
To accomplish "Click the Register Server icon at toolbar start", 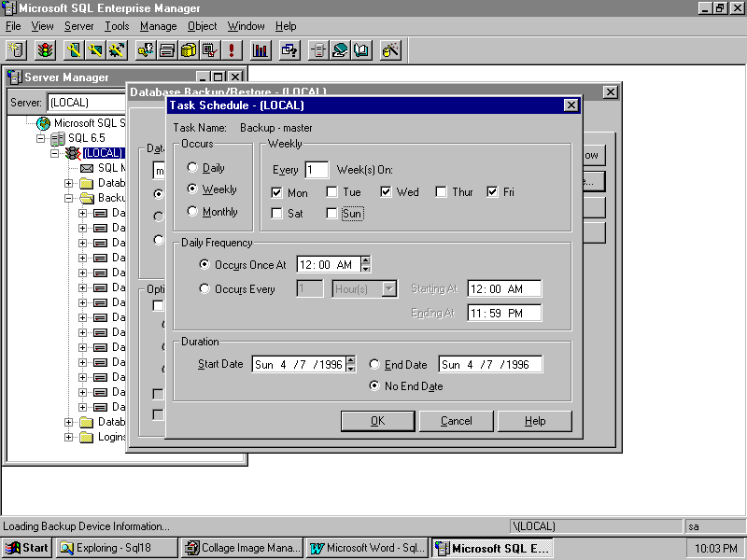I will tap(17, 49).
